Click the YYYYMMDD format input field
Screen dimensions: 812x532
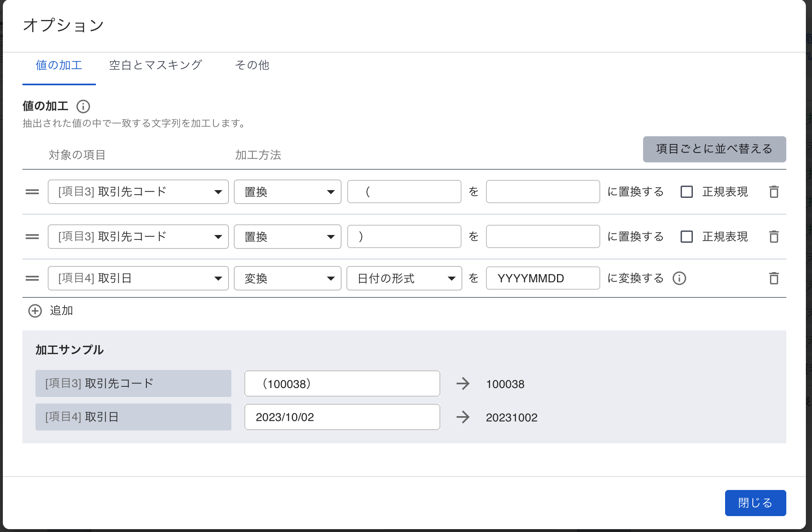click(543, 278)
